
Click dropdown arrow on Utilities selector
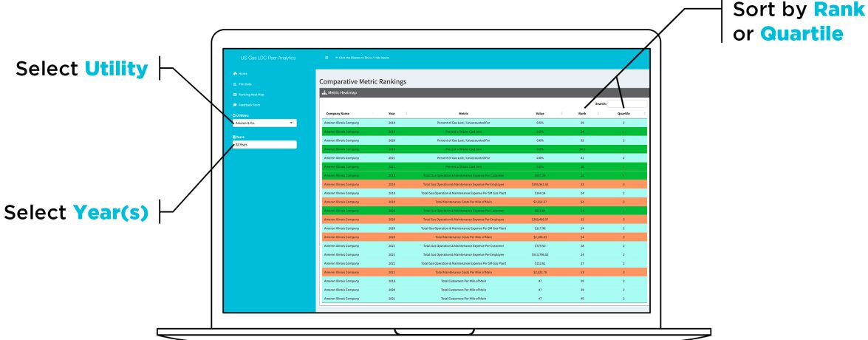click(292, 122)
